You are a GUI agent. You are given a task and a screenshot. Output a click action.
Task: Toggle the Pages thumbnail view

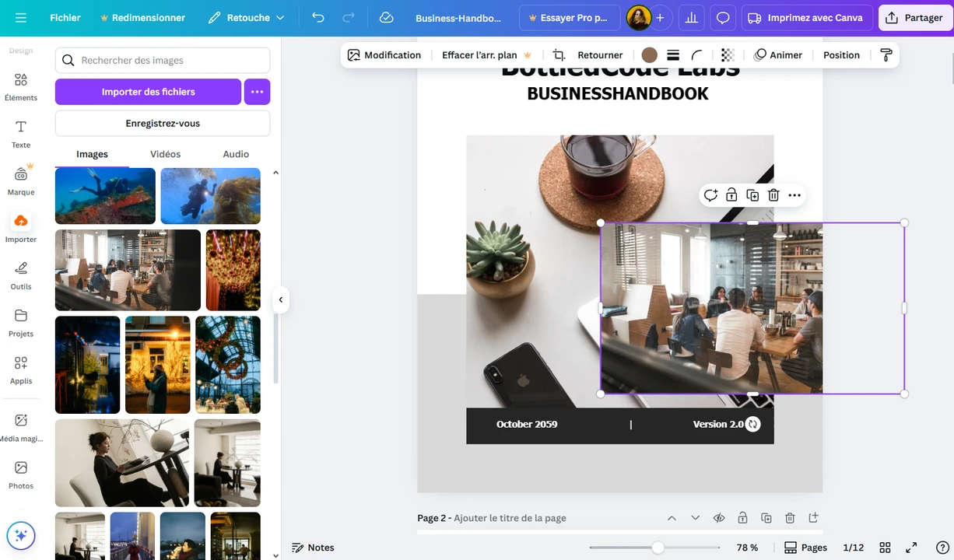click(805, 548)
